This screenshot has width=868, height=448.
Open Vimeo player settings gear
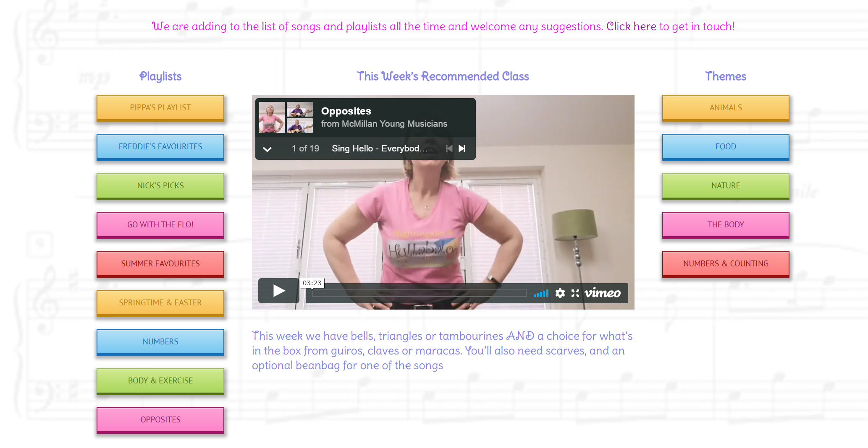[560, 293]
